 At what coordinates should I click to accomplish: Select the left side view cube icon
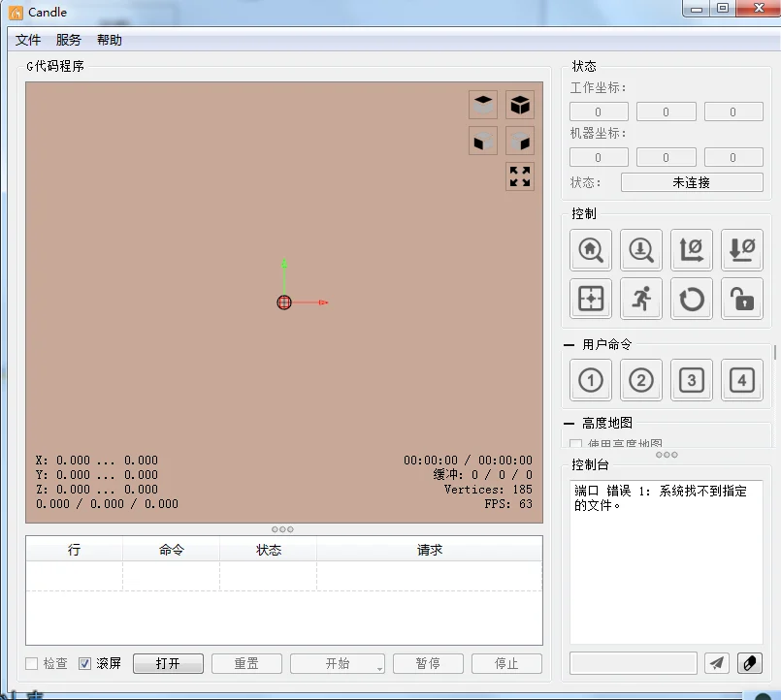tap(520, 141)
